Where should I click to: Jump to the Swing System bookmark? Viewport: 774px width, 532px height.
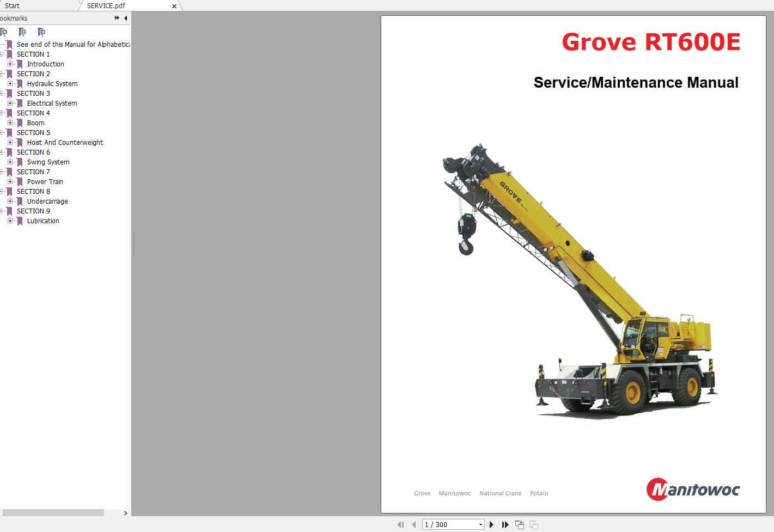click(48, 162)
